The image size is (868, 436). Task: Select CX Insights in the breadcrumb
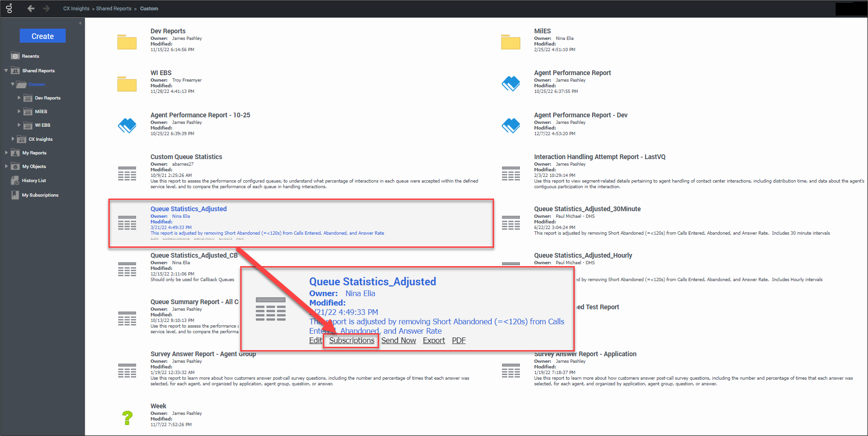coord(76,8)
